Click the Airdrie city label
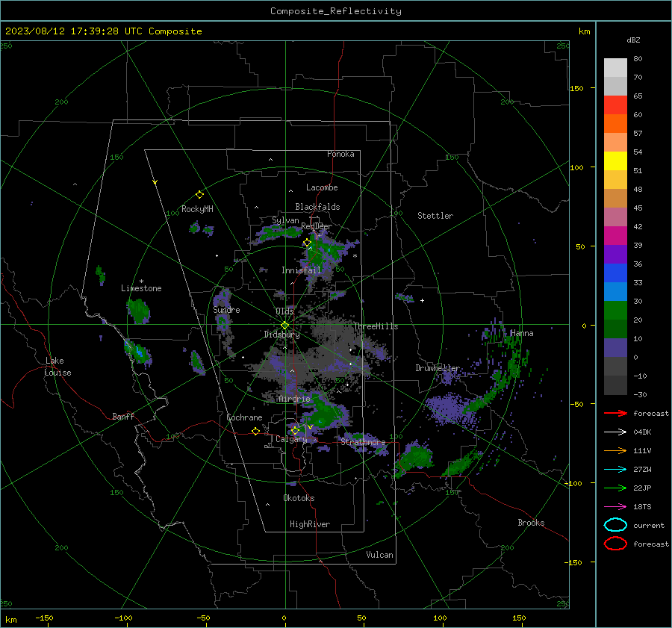The image size is (672, 628). click(x=294, y=399)
